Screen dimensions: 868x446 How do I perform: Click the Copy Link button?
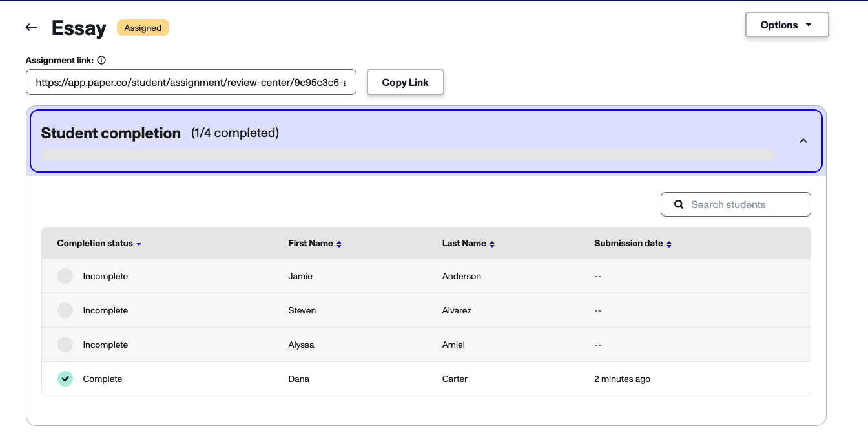(x=406, y=82)
